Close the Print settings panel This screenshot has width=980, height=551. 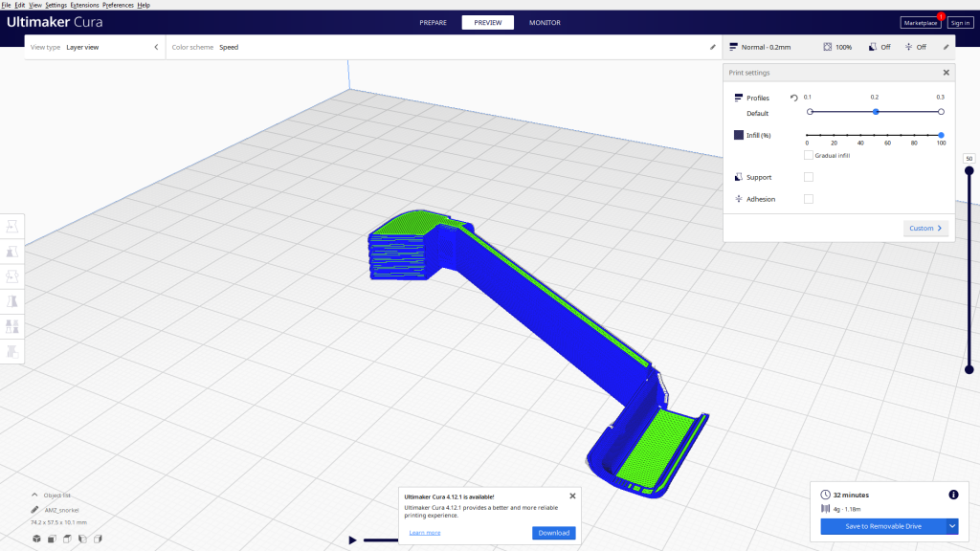pyautogui.click(x=947, y=73)
